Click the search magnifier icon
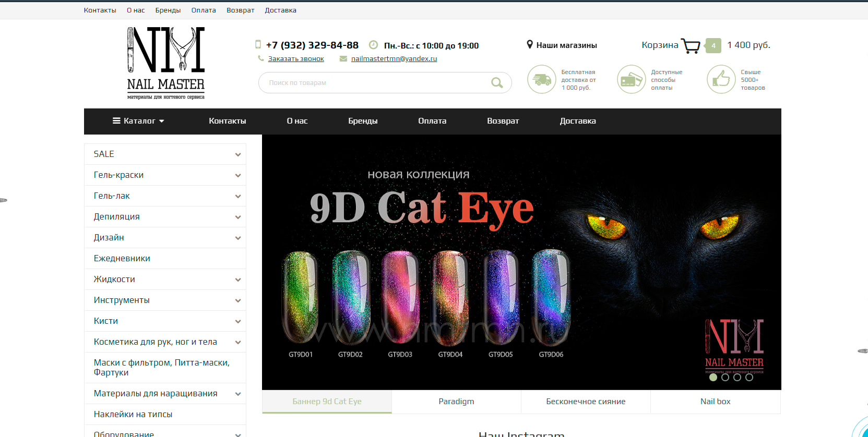The image size is (868, 437). (497, 82)
